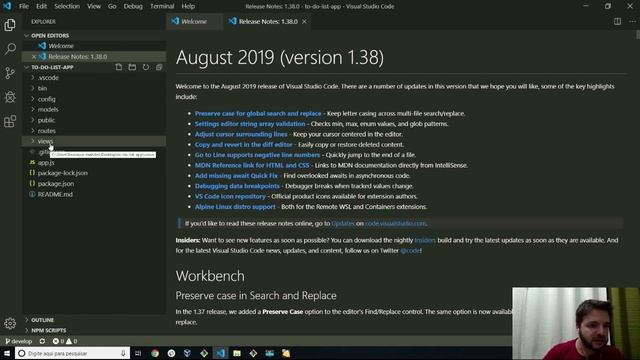Click New Folder icon in explorer header
The width and height of the screenshot is (640, 360).
[x=132, y=67]
